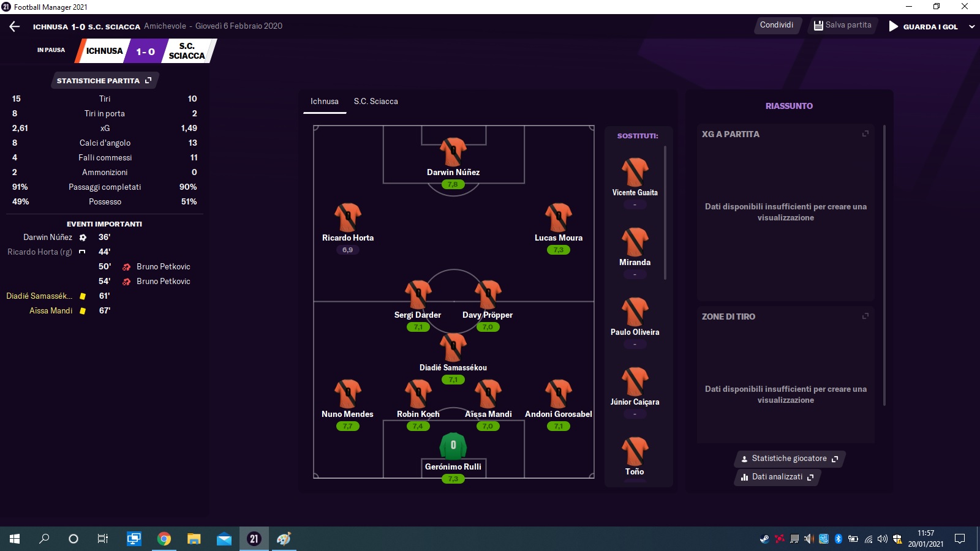
Task: Click the Riassunto panel scrollbar
Action: (x=884, y=264)
